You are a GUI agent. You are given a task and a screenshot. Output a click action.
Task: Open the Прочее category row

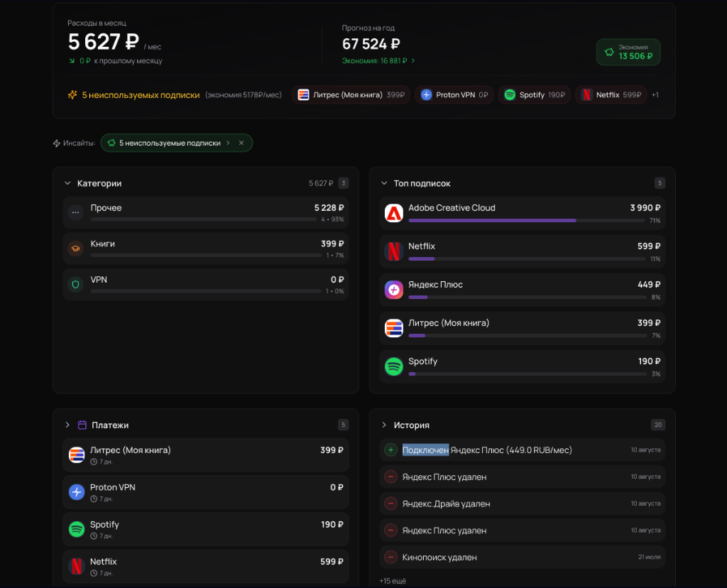[x=206, y=212]
